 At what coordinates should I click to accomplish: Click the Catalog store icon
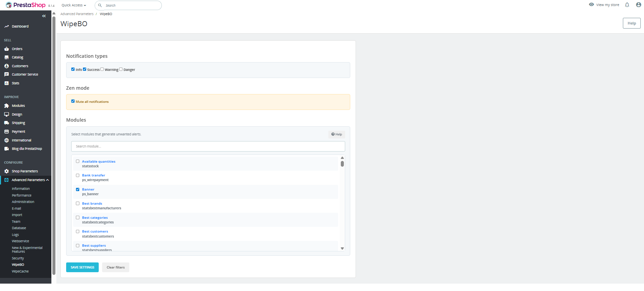[6, 57]
